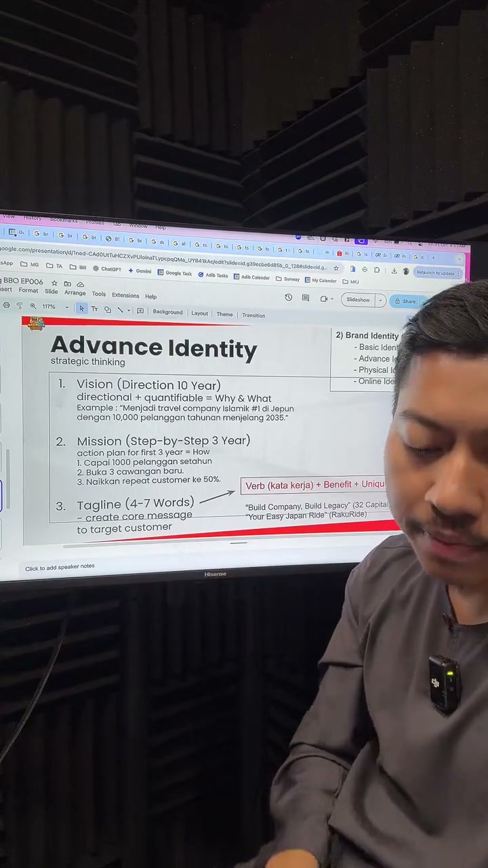Viewport: 488px width, 868px height.
Task: Click the Add comment toolbar icon
Action: [140, 311]
